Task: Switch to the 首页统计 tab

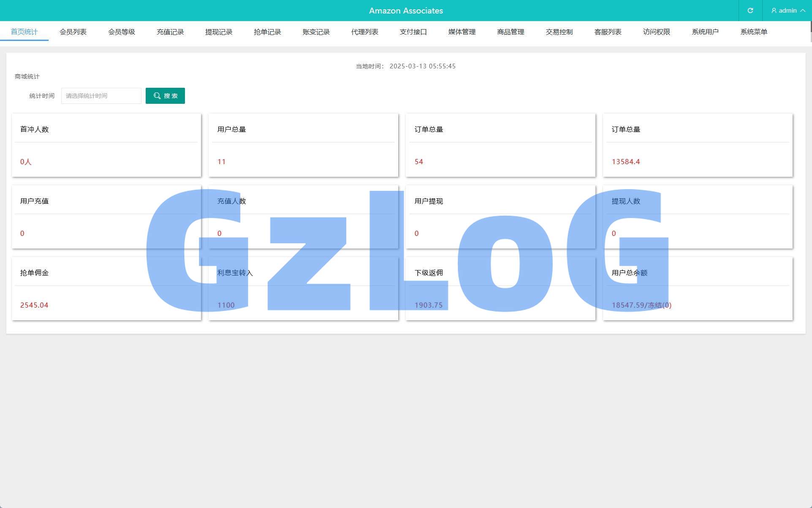Action: (x=24, y=32)
